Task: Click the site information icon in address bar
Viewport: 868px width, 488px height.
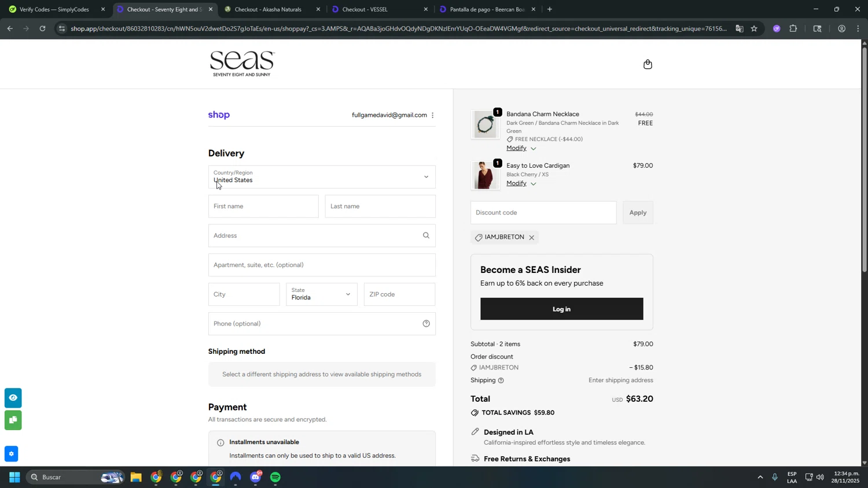Action: 62,28
